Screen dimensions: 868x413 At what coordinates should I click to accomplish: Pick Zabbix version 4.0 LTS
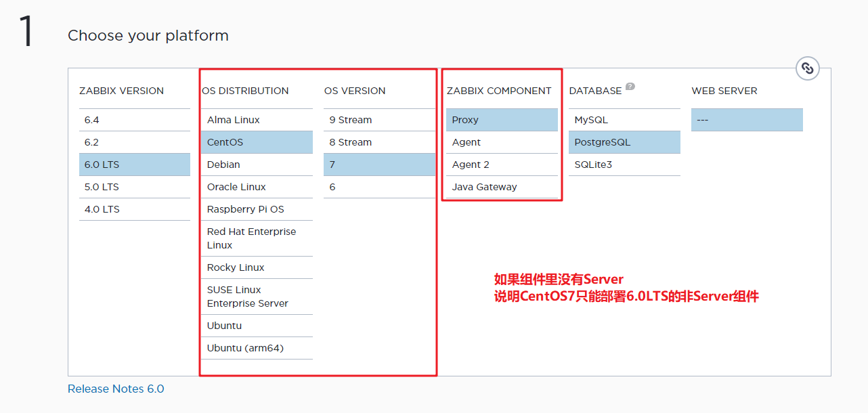[x=135, y=209]
